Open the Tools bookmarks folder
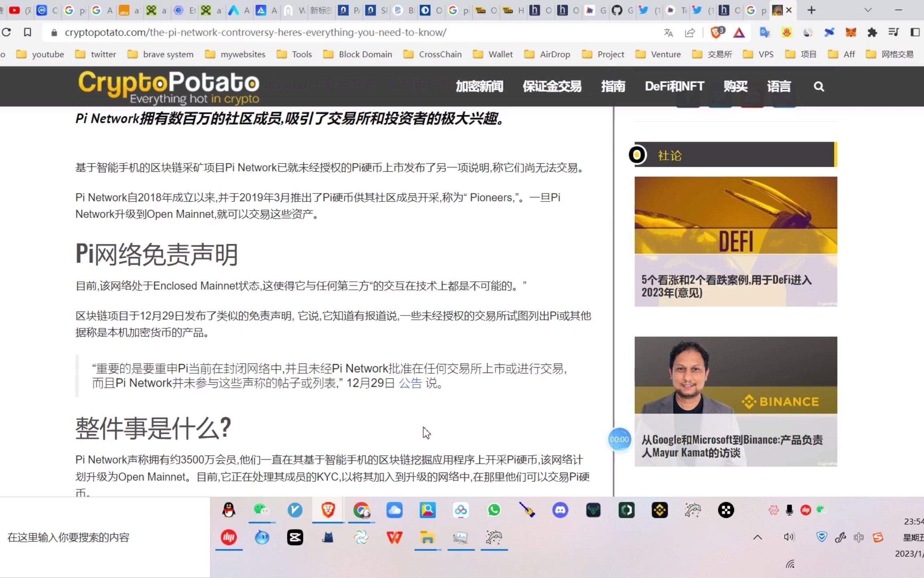 click(x=294, y=54)
